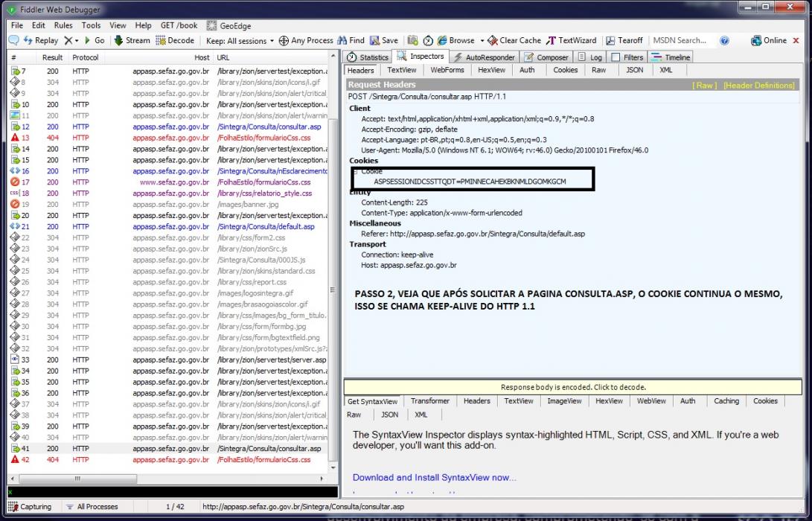
Task: Open the request HexView tab
Action: 491,70
